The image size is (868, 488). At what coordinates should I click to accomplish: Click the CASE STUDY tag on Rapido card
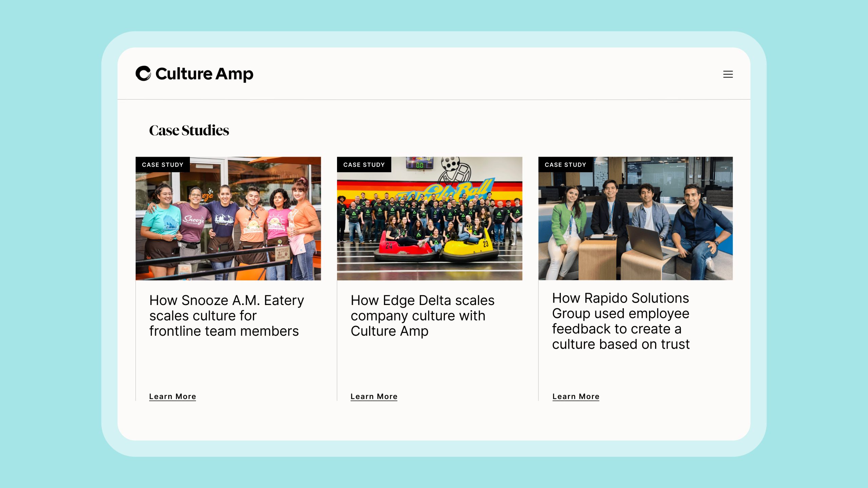[565, 165]
